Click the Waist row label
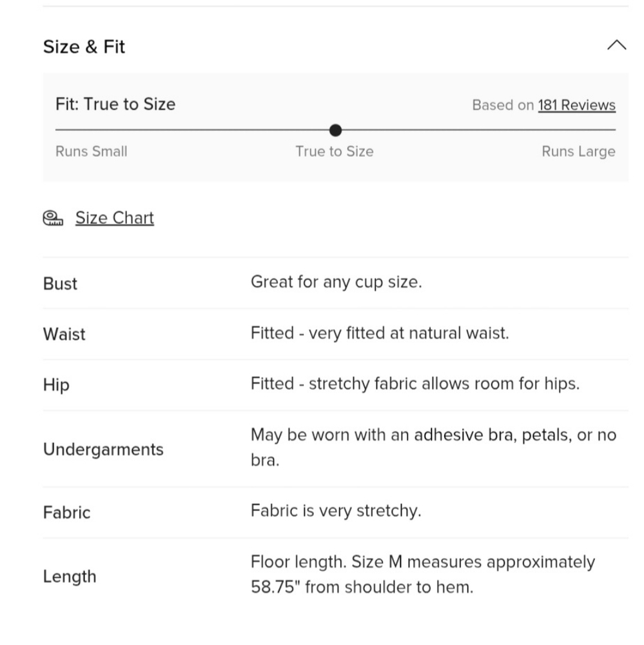Image resolution: width=644 pixels, height=645 pixels. click(64, 334)
